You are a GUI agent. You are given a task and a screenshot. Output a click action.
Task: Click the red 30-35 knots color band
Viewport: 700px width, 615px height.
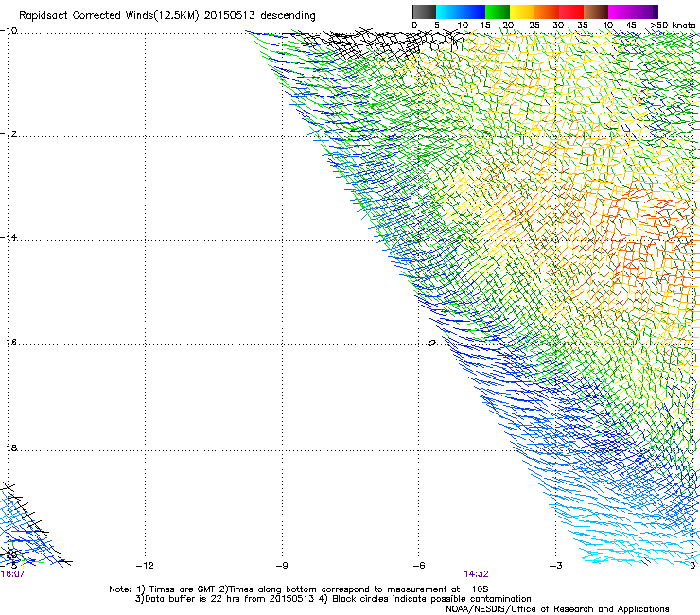point(571,11)
